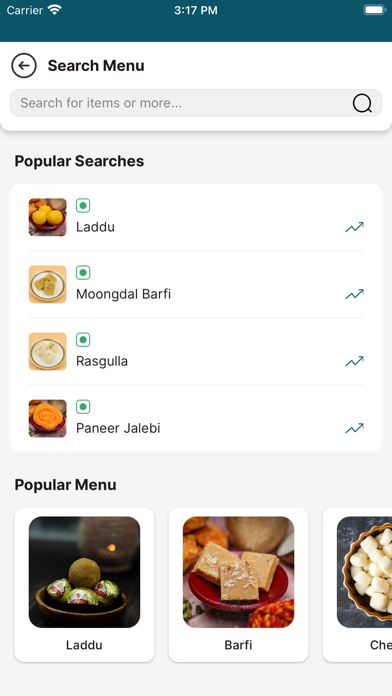Tap the Wi-Fi icon in status bar
The height and width of the screenshot is (696, 392).
coord(55,10)
